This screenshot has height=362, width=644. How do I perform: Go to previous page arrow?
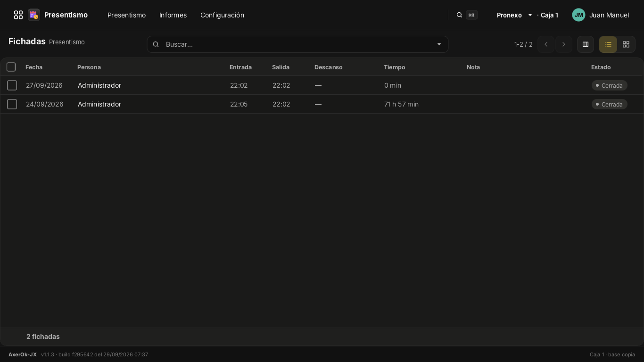[x=546, y=44]
